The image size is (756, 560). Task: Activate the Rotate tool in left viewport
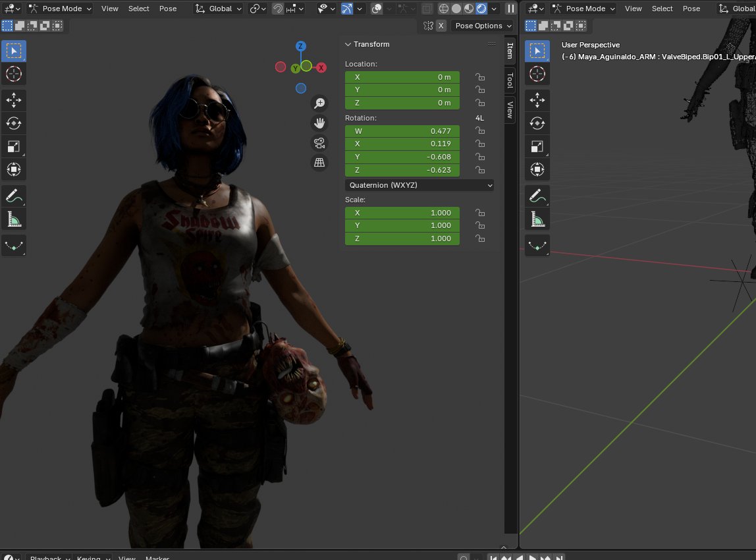[13, 123]
